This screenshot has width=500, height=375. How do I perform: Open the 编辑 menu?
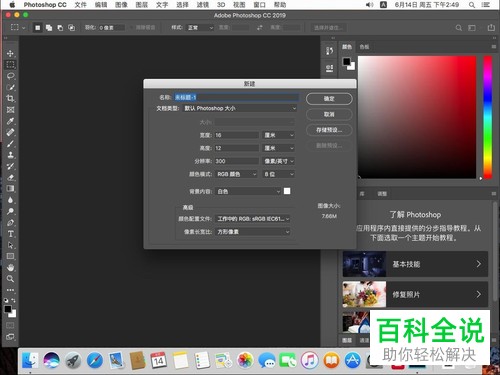click(101, 5)
